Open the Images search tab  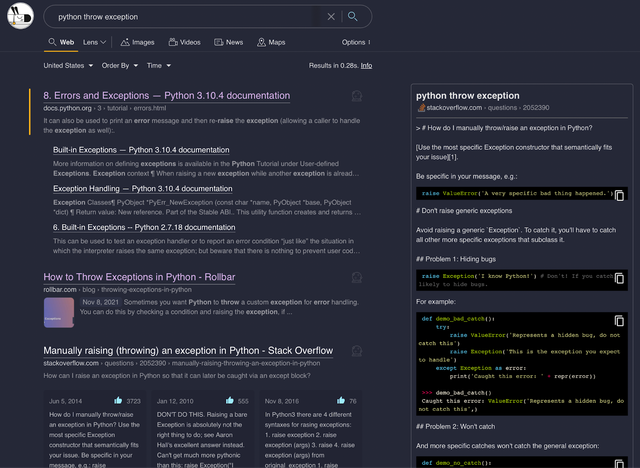(138, 42)
